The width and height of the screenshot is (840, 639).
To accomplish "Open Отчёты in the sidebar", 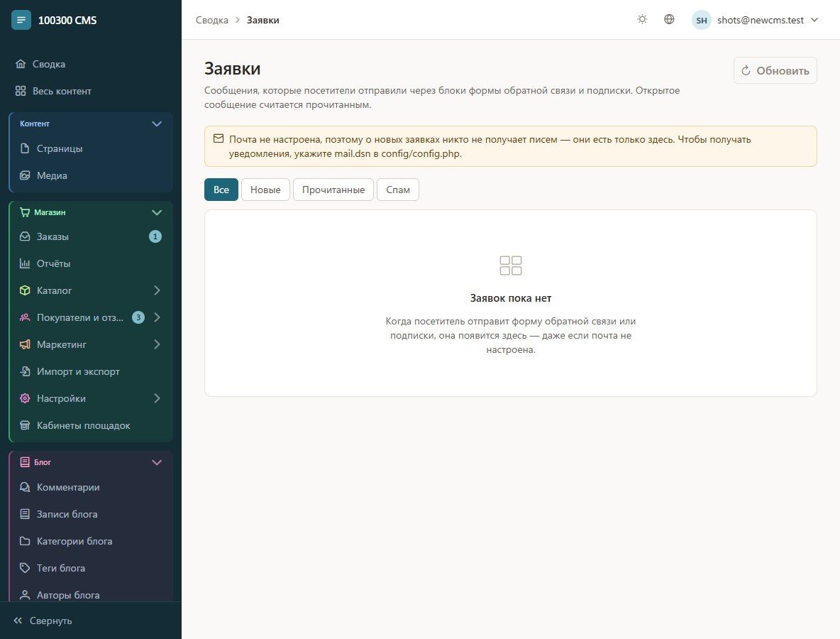I will [x=91, y=263].
